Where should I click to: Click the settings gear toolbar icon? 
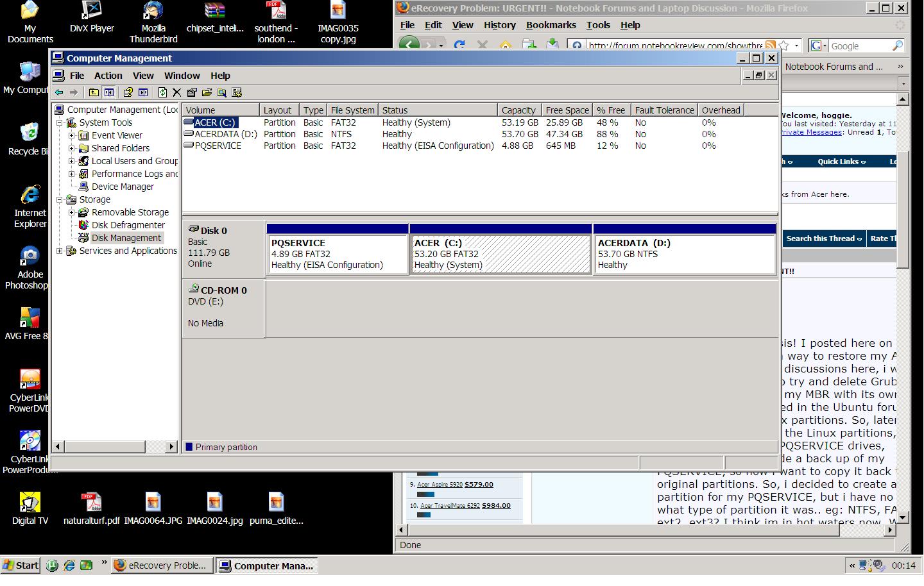pos(237,93)
